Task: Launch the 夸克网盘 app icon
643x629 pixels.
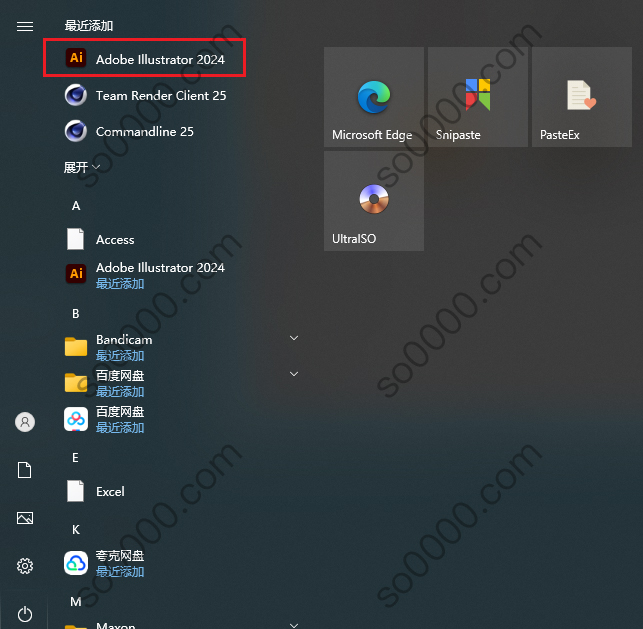Action: [76, 563]
